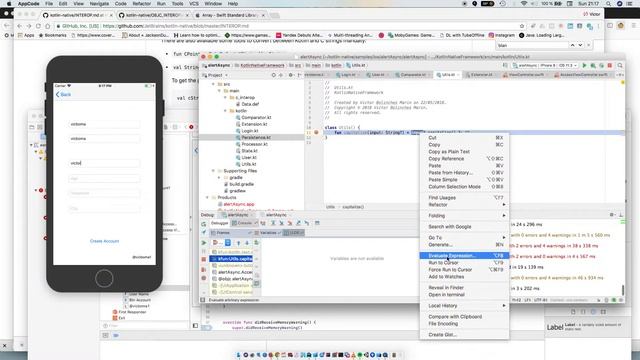
Task: Click Step Out icon in debugger toolbar
Action: (298, 223)
